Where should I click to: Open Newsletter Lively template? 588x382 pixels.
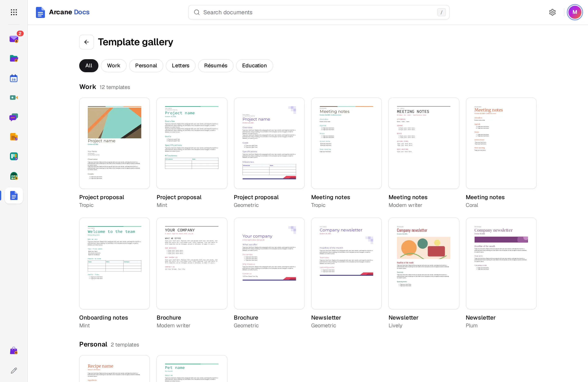point(424,263)
